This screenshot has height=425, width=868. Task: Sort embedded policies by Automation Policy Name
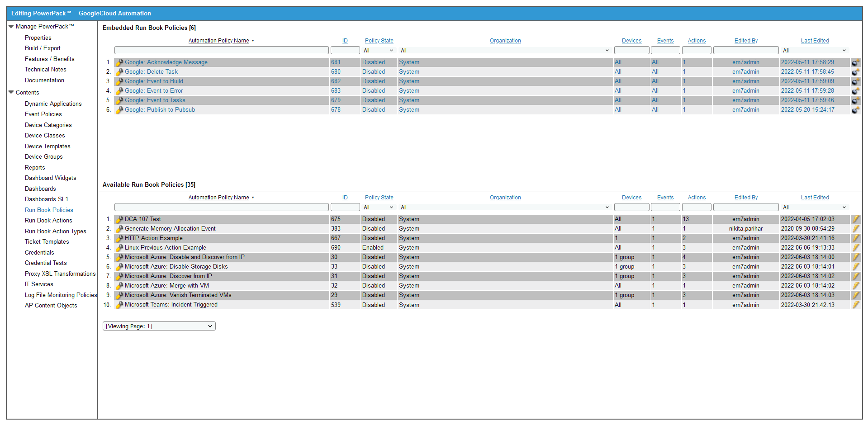pos(219,41)
